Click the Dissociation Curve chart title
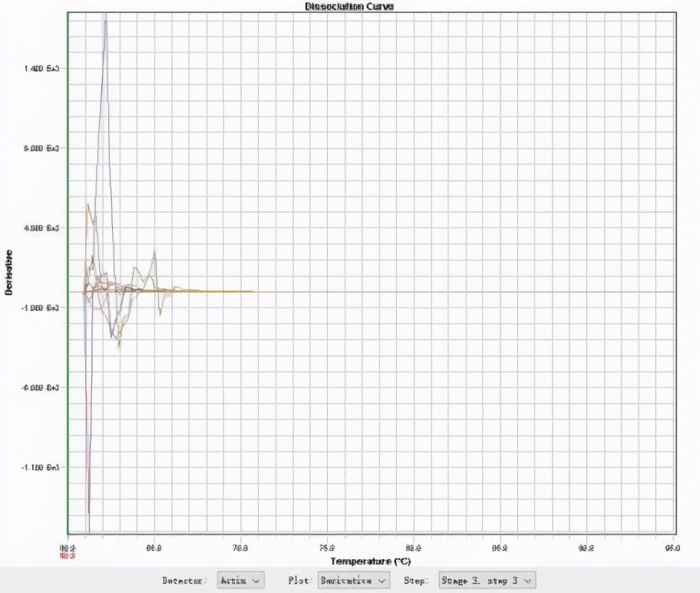Image resolution: width=700 pixels, height=593 pixels. coord(349,6)
